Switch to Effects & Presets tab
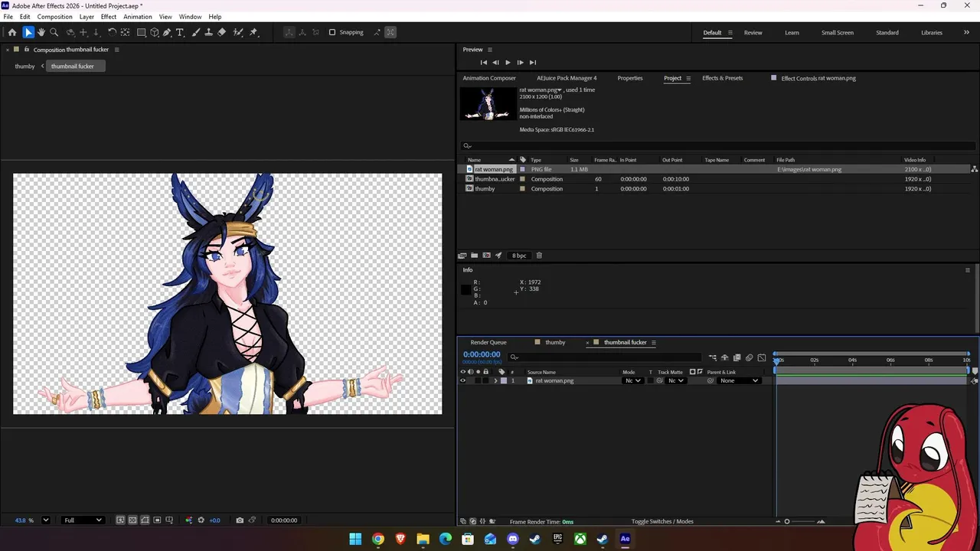 coord(723,78)
